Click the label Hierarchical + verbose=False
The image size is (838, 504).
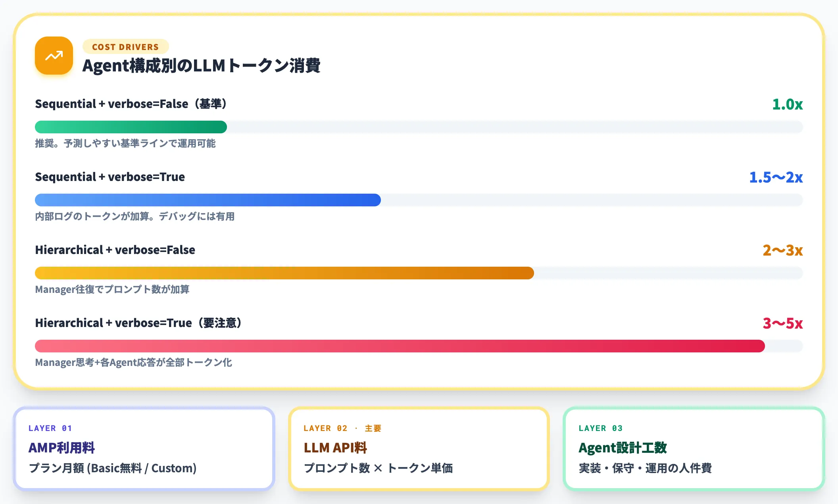[x=115, y=250]
